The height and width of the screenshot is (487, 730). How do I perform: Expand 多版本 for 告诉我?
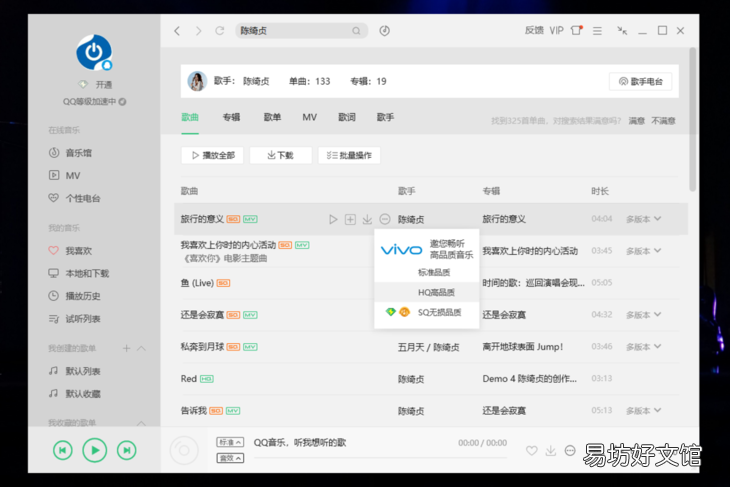coord(643,411)
